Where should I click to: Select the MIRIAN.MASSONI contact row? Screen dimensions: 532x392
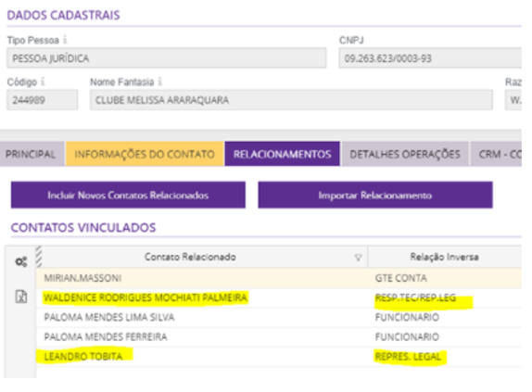click(279, 278)
